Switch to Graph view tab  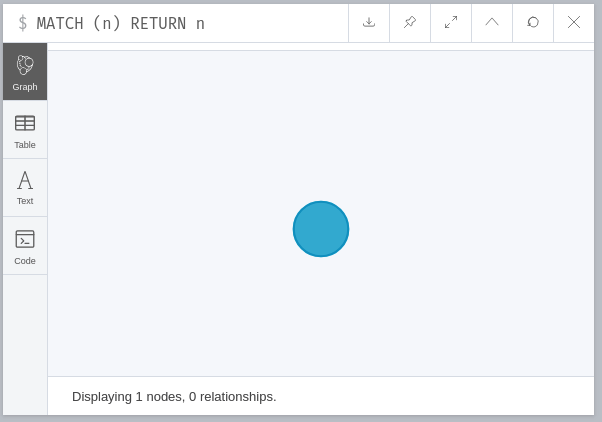click(25, 72)
